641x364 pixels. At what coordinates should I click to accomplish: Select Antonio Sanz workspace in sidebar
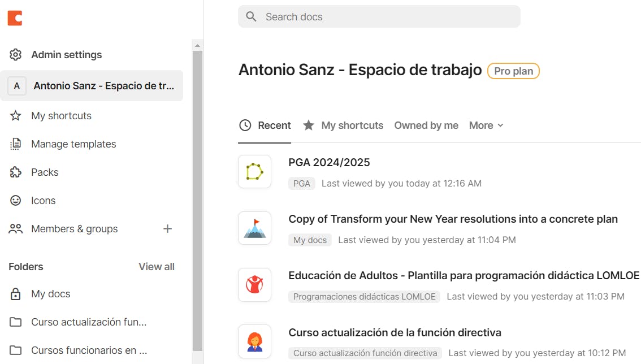(92, 86)
